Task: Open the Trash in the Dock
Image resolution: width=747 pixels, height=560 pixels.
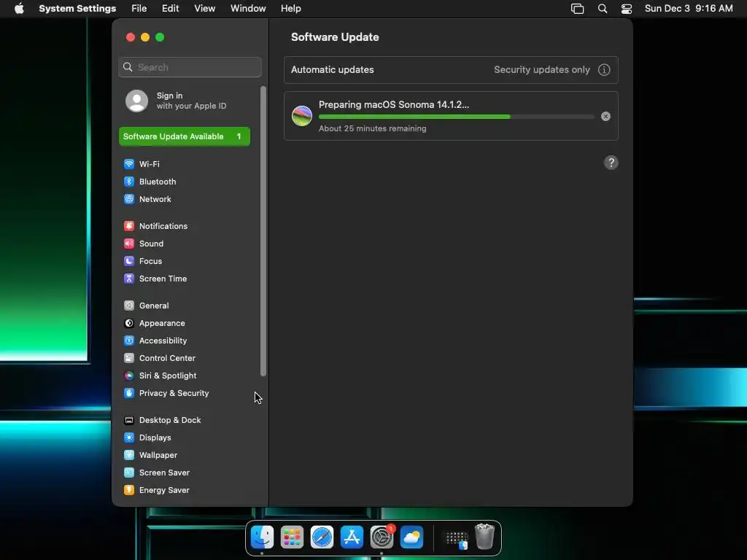Action: 484,537
